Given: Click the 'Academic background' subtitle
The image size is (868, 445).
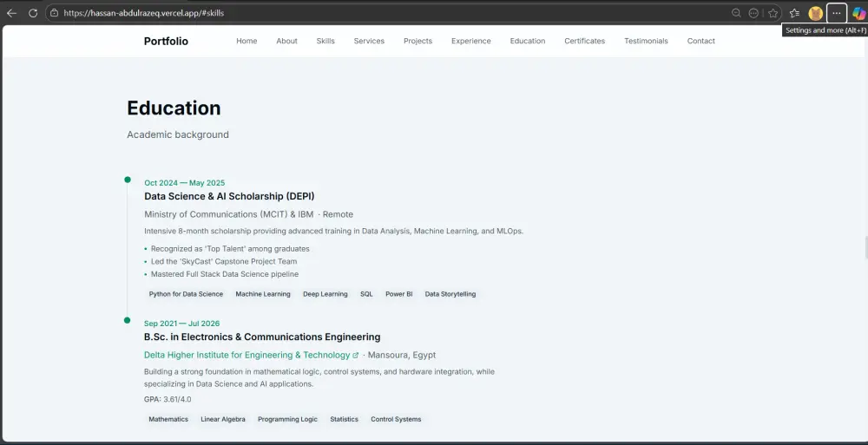Looking at the screenshot, I should 178,134.
